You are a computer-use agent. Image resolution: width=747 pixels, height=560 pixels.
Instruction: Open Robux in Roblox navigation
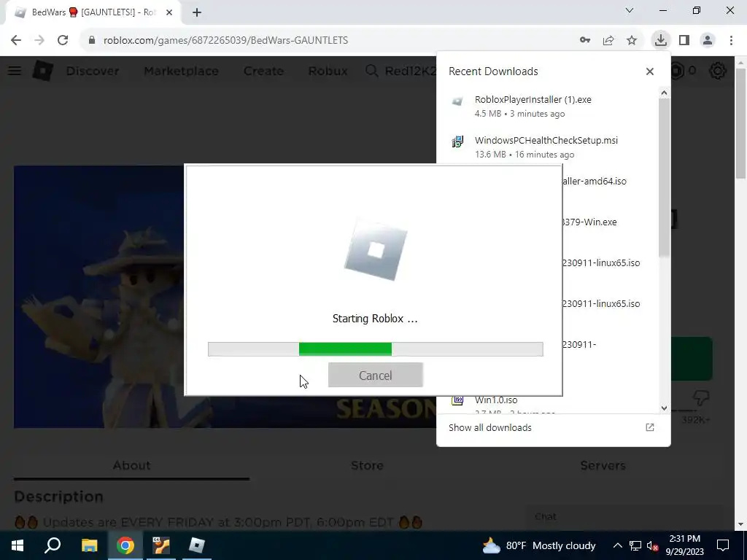pyautogui.click(x=328, y=71)
